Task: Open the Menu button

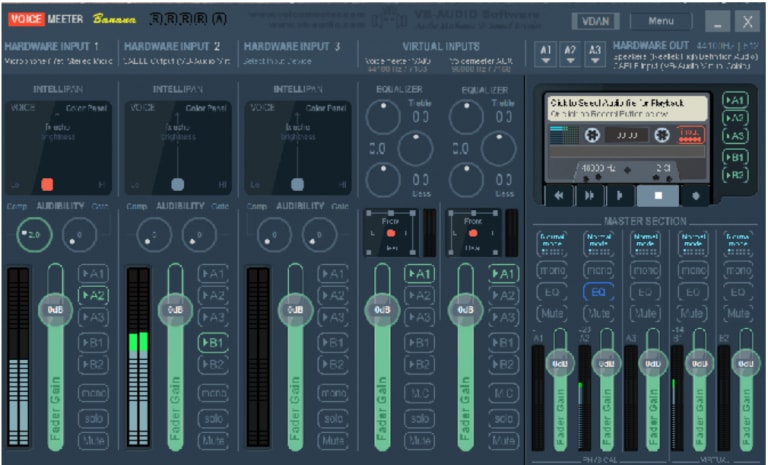Action: pyautogui.click(x=661, y=21)
